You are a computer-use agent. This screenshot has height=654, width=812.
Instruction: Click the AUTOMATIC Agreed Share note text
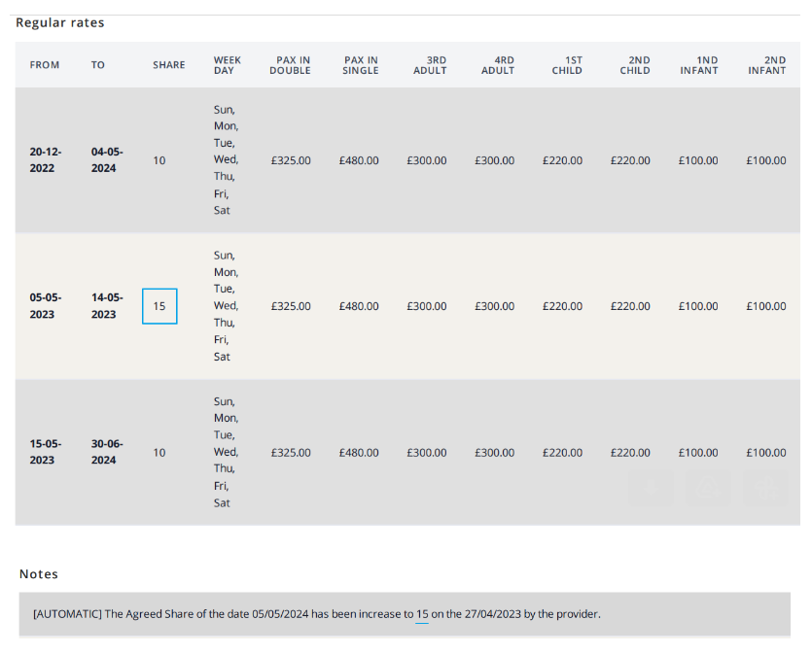[316, 615]
